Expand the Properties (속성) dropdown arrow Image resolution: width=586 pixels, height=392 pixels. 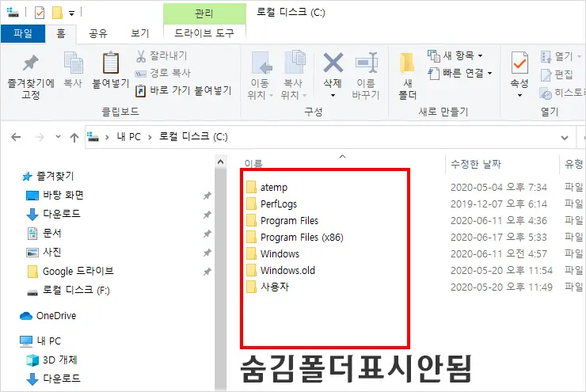click(x=519, y=96)
